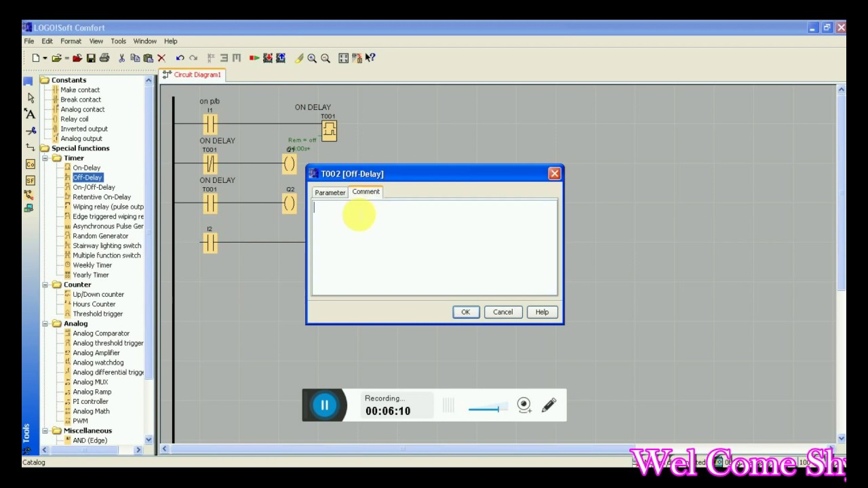868x488 pixels.
Task: Paste from clipboard icon
Action: pyautogui.click(x=148, y=58)
